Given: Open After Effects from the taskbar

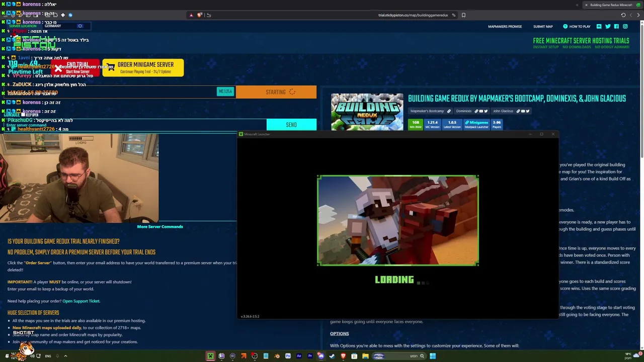Looking at the screenshot, I should 299,356.
